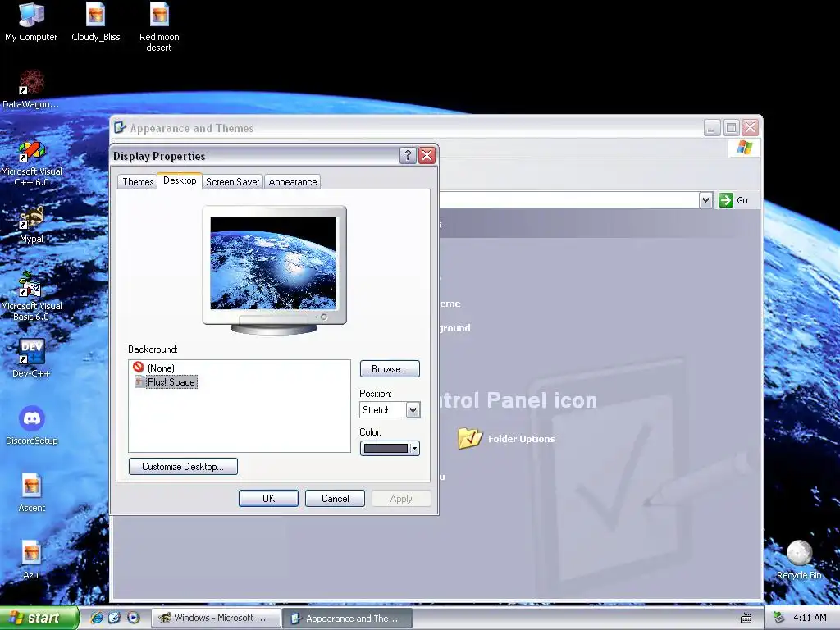Select the Ascent desktop icon
Viewport: 840px width, 630px height.
(x=32, y=493)
